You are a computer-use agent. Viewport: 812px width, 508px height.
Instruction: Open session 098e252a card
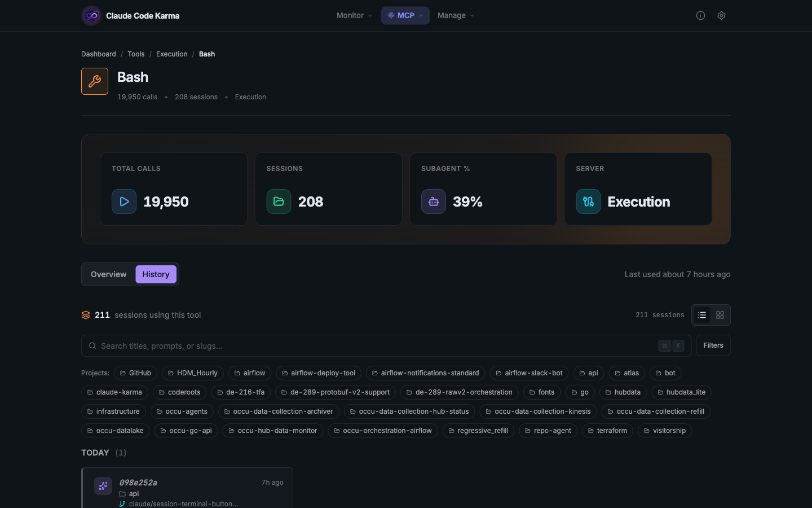click(187, 488)
